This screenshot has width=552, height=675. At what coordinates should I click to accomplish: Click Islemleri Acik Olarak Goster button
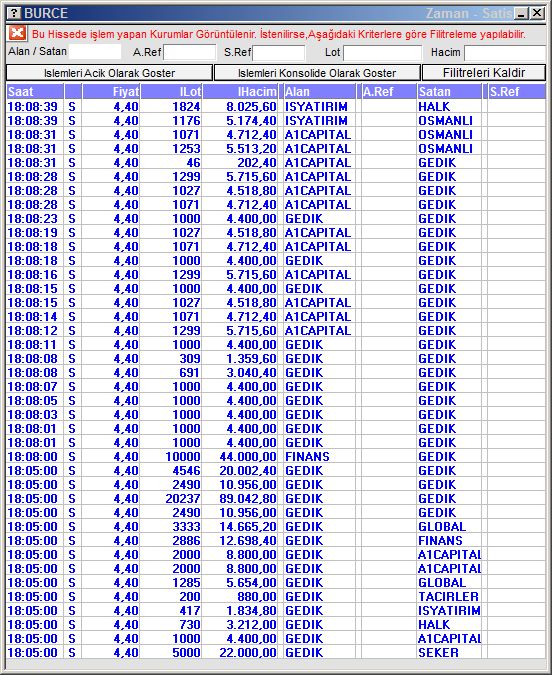point(109,73)
